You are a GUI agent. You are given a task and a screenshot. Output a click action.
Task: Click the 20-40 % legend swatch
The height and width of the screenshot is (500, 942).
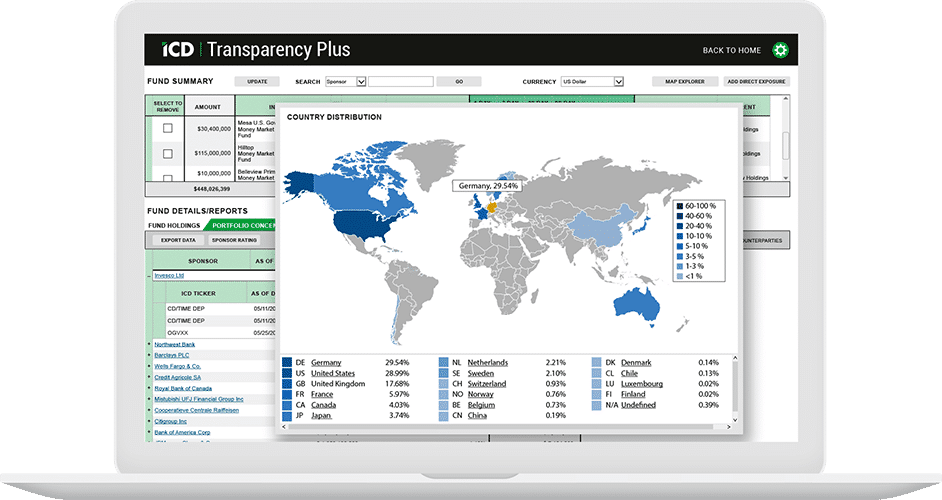pyautogui.click(x=679, y=226)
